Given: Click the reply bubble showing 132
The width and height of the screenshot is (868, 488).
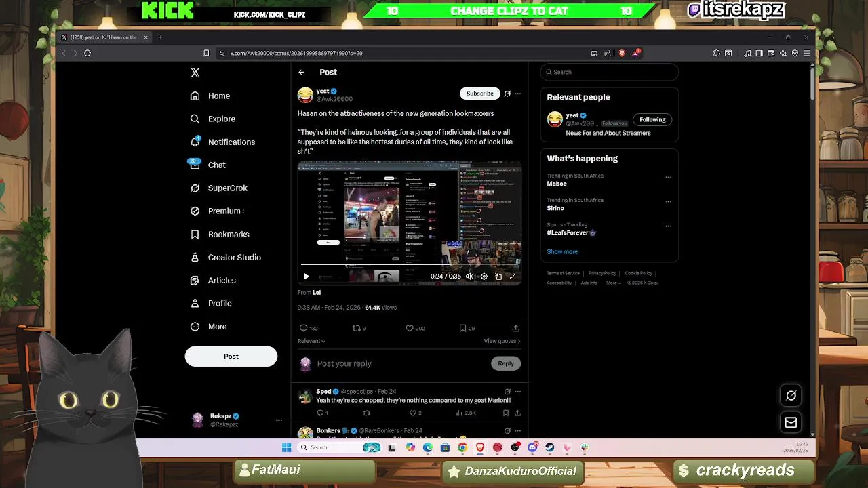Looking at the screenshot, I should (309, 328).
